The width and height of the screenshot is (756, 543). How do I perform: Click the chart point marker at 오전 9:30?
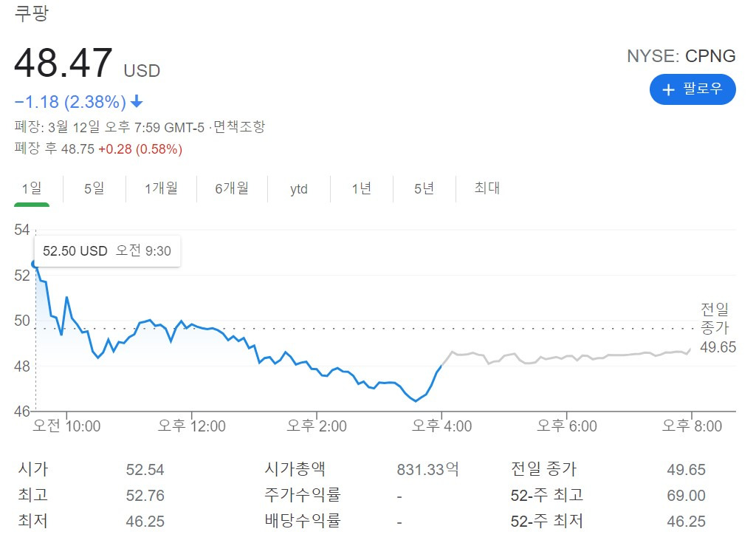pos(35,264)
